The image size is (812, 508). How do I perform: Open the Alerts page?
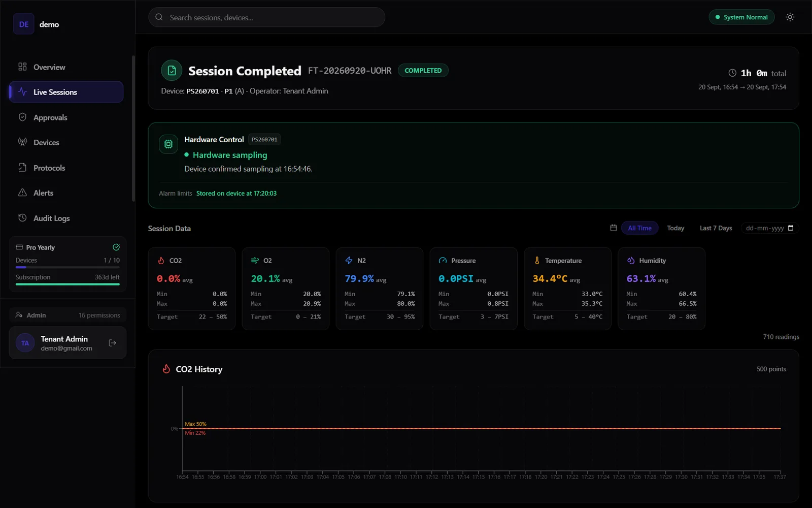click(x=66, y=193)
